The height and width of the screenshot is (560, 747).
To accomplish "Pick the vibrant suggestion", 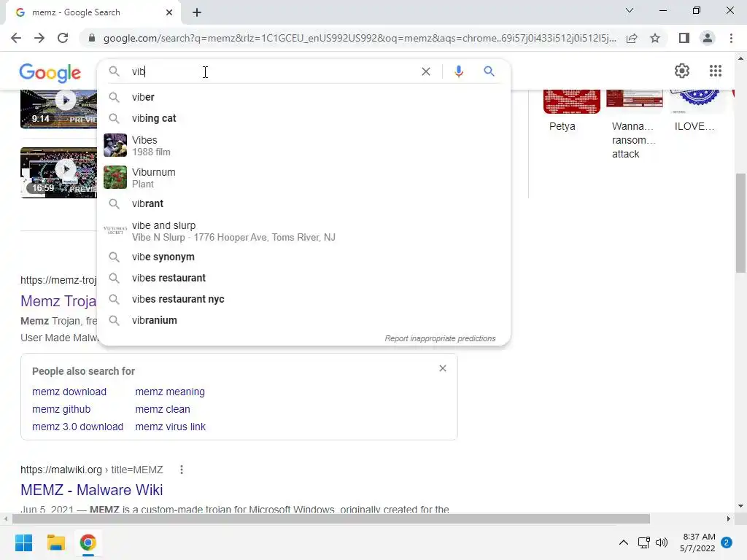I will pos(304,204).
